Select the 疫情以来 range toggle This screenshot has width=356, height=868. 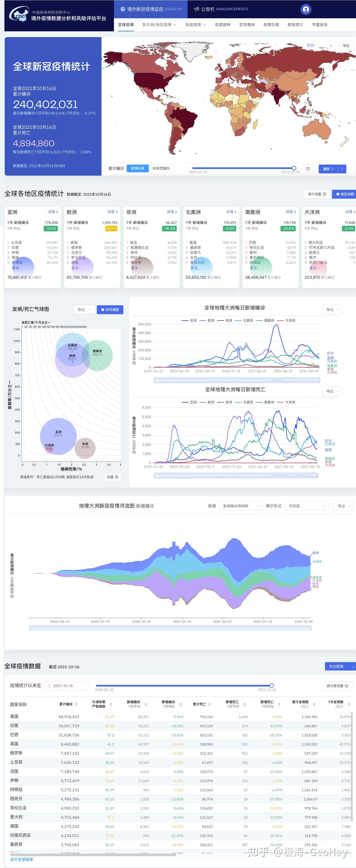coord(137,168)
